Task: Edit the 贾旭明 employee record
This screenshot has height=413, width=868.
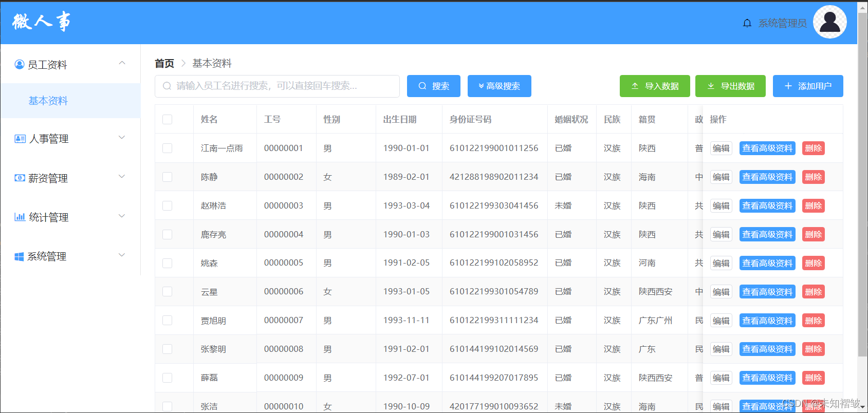Action: click(721, 321)
